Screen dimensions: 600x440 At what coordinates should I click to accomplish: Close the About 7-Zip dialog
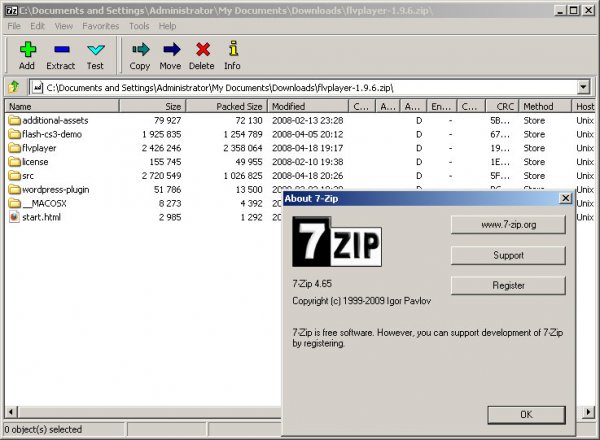(x=565, y=198)
